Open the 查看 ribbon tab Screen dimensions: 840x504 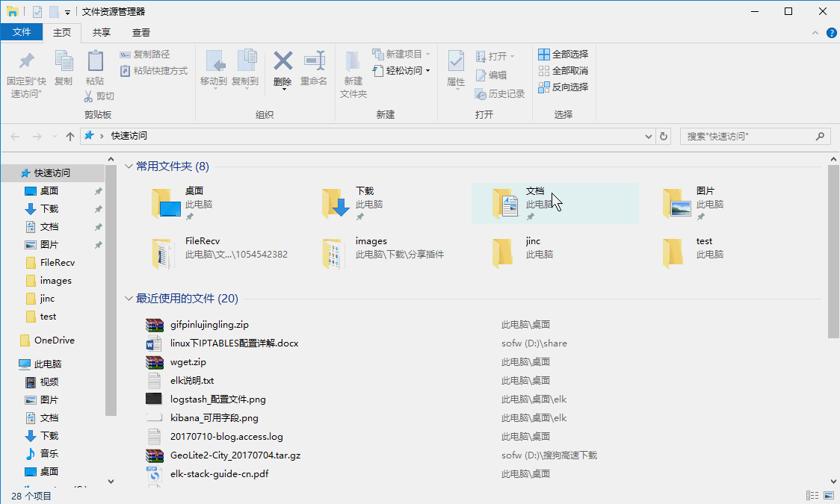pos(141,33)
